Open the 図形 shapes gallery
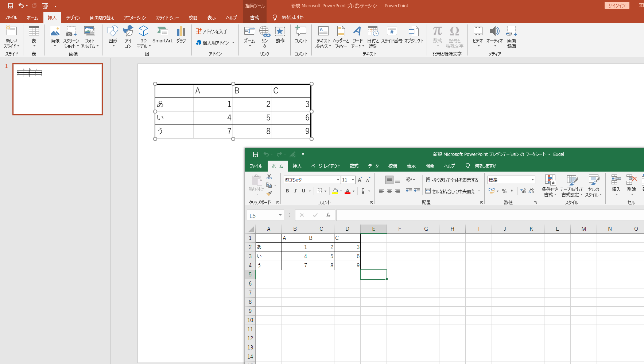The height and width of the screenshot is (364, 644). point(113,36)
